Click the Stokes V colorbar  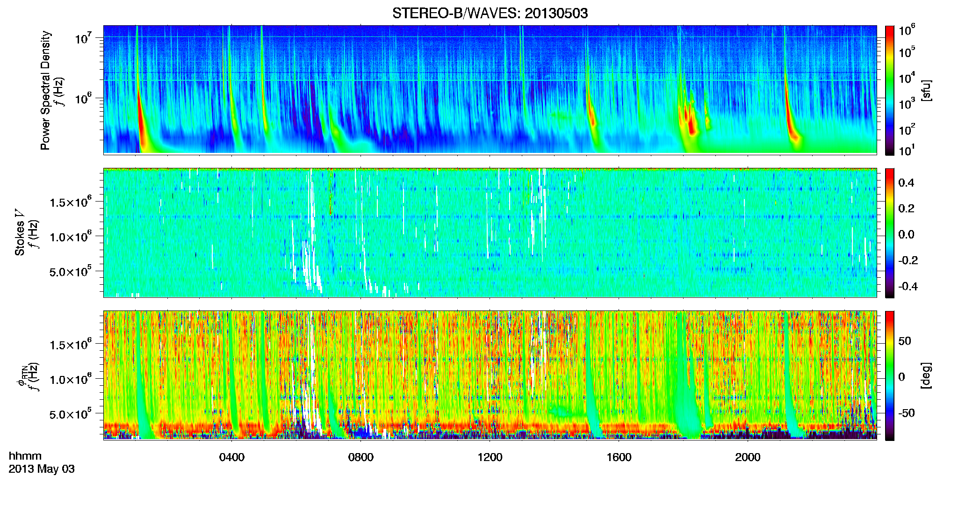(x=890, y=233)
